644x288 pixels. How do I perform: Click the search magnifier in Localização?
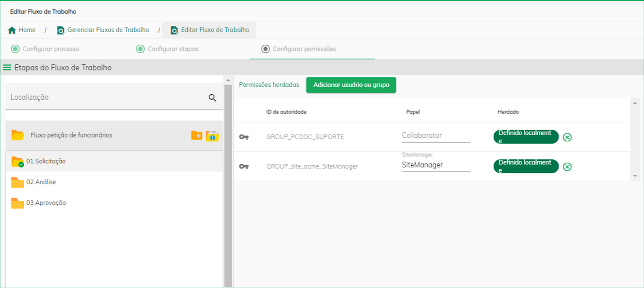[213, 98]
